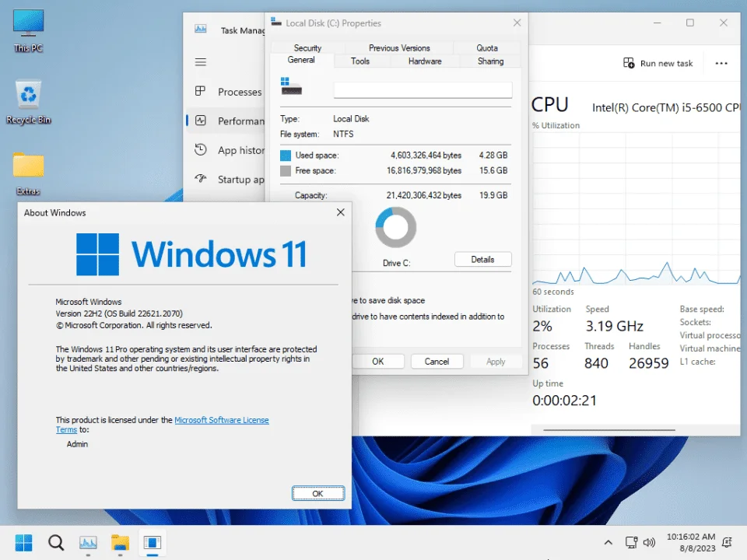Switch to the Sharing tab
Viewport: 747px width, 560px height.
tap(490, 61)
